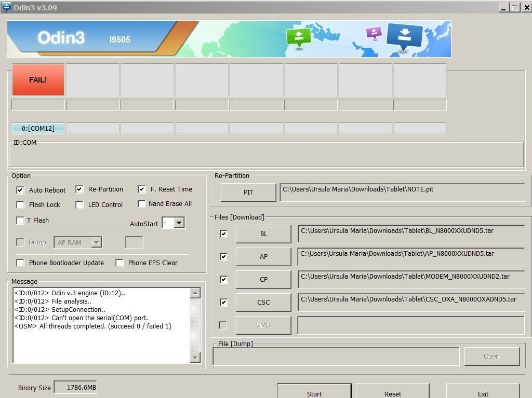This screenshot has height=398, width=532.
Task: Click message log scroll down arrow
Action: click(195, 357)
